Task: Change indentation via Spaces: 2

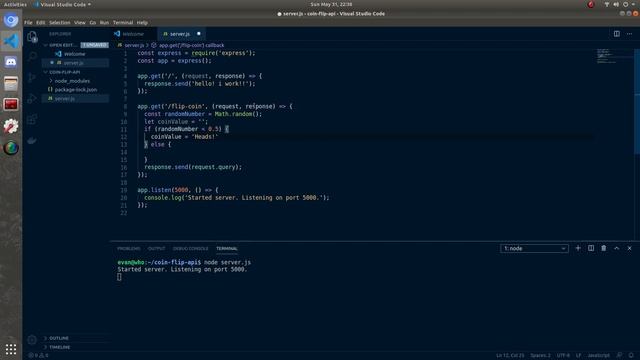Action: [x=540, y=356]
